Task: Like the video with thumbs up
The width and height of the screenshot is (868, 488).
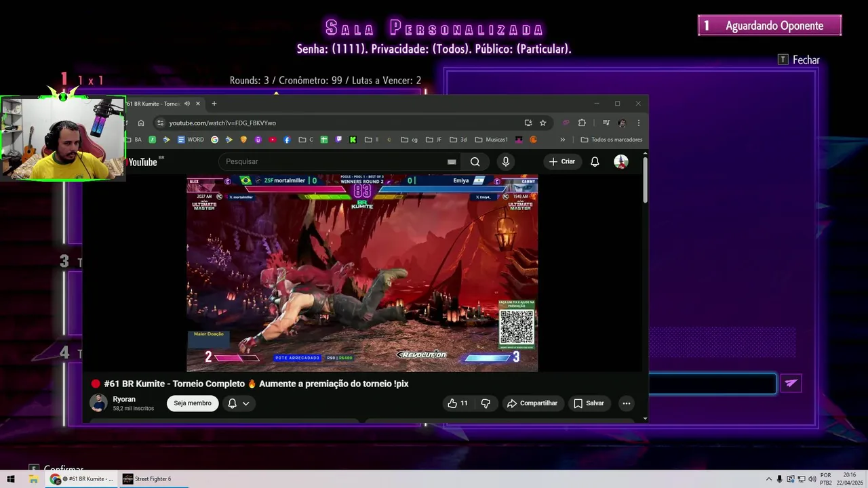Action: pyautogui.click(x=458, y=403)
